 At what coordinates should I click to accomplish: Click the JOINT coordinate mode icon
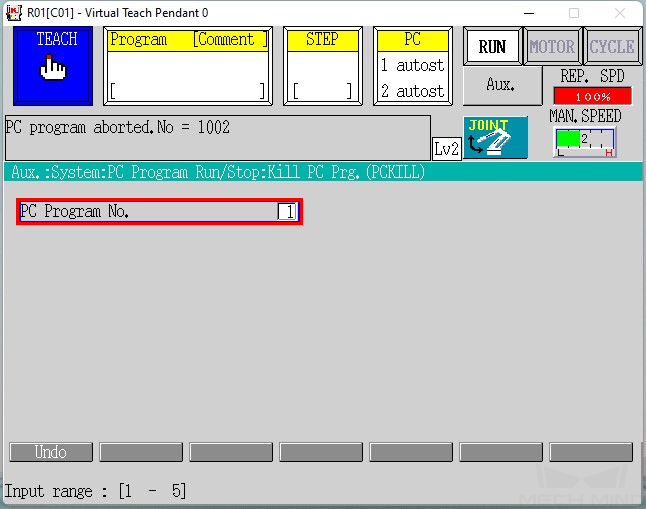tap(496, 137)
